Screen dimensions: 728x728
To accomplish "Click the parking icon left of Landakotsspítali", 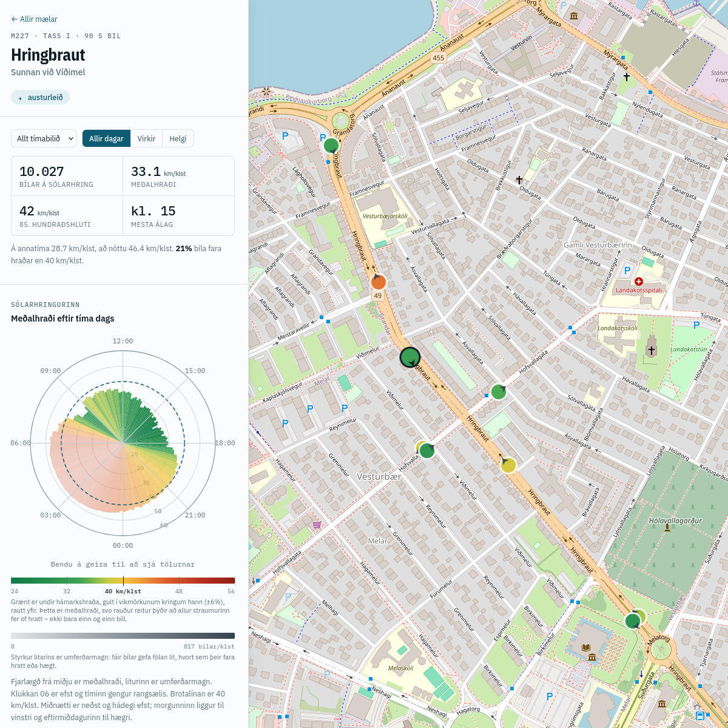I will click(x=627, y=271).
